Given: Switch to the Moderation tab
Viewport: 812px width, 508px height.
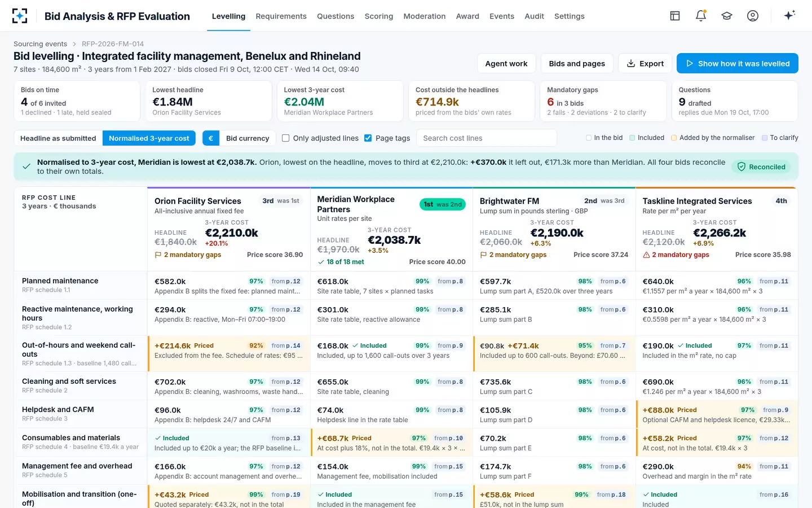Looking at the screenshot, I should click(425, 16).
